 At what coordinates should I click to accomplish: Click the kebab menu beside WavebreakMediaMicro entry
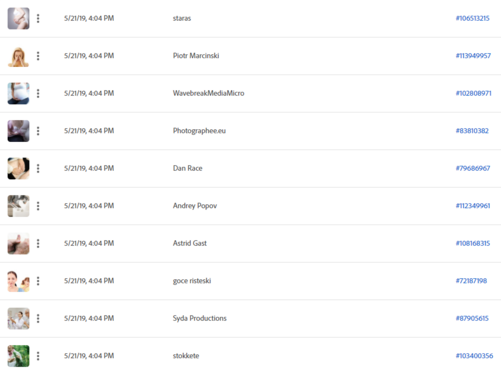click(x=38, y=93)
